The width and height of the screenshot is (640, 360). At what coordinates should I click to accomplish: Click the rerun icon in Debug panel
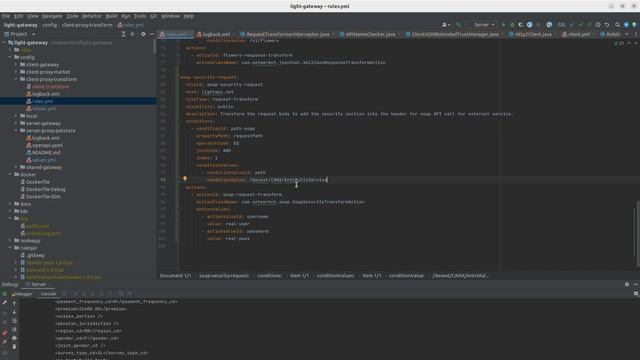(4, 294)
